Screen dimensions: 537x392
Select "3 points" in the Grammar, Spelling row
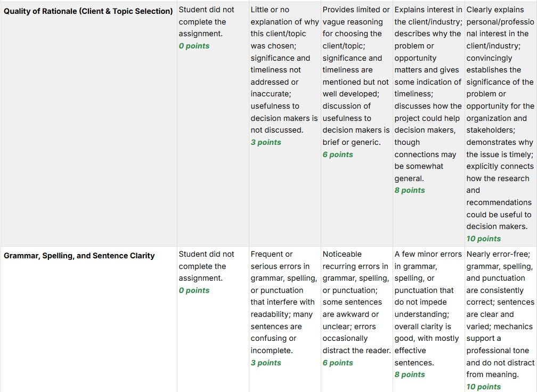[x=266, y=363]
